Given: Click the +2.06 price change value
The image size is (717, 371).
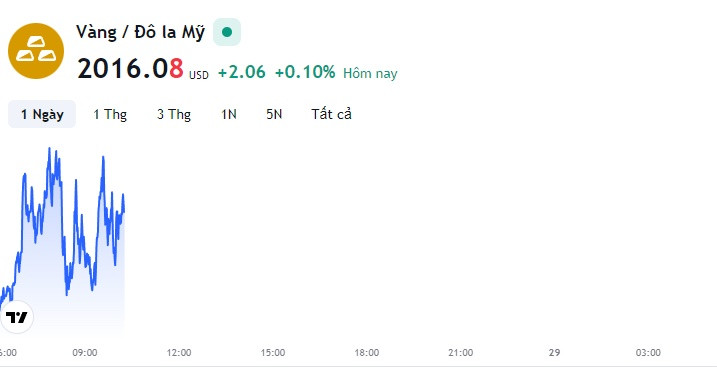Looking at the screenshot, I should (241, 72).
